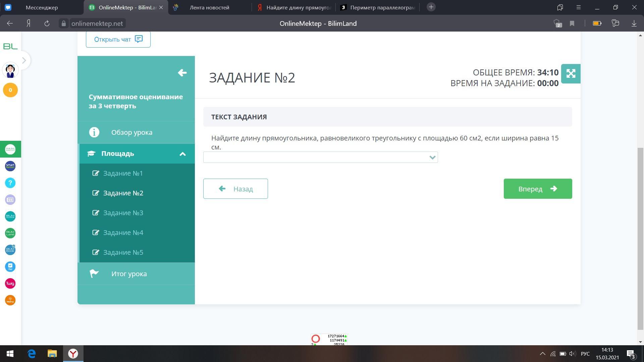This screenshot has width=644, height=362.
Task: Click the fullscreen expand icon near timer
Action: pos(571,73)
